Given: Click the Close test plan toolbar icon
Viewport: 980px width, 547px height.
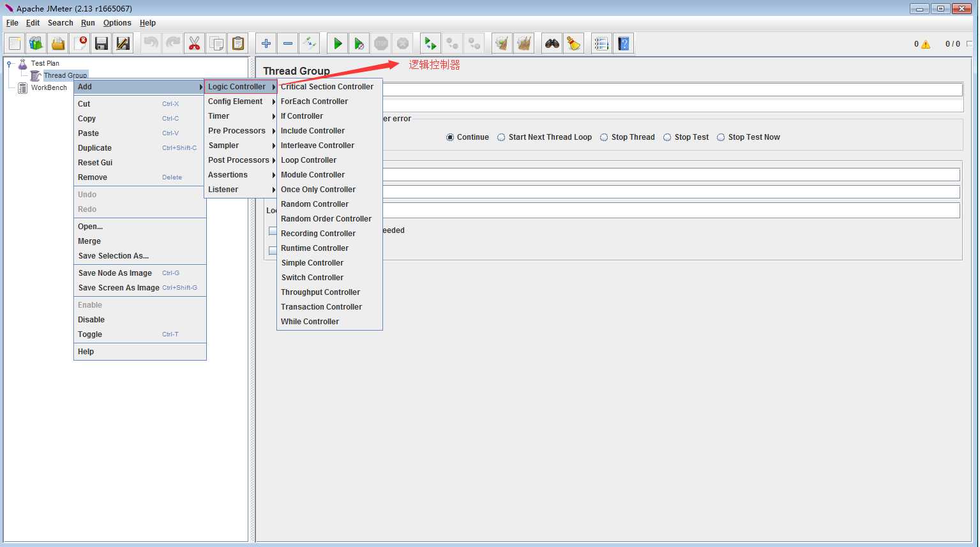Looking at the screenshot, I should pos(80,43).
